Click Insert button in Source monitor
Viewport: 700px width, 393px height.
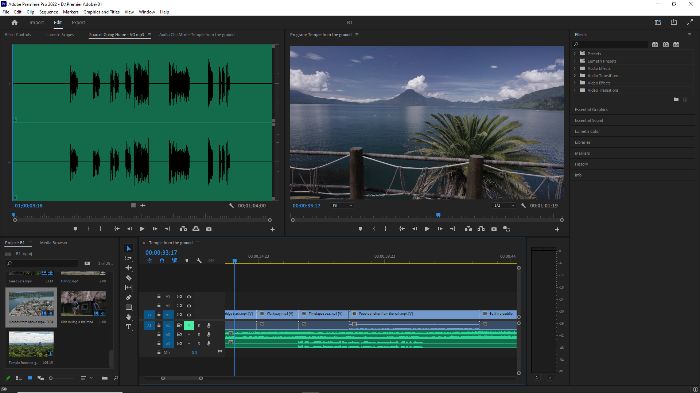[x=183, y=229]
